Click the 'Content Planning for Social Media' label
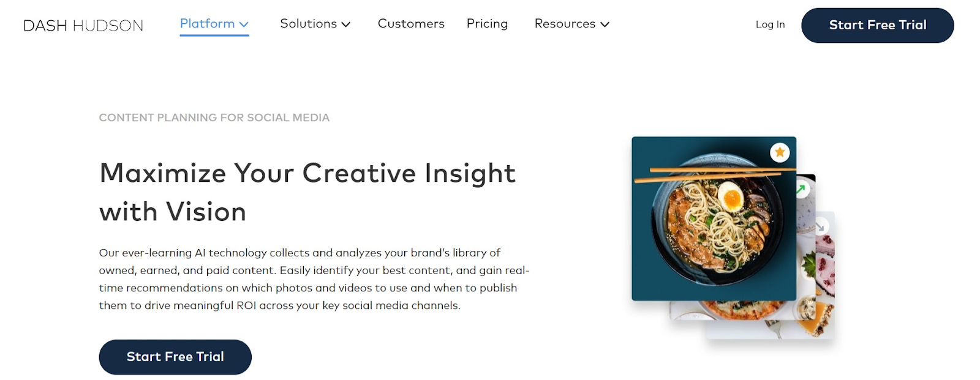The image size is (980, 380). point(214,117)
